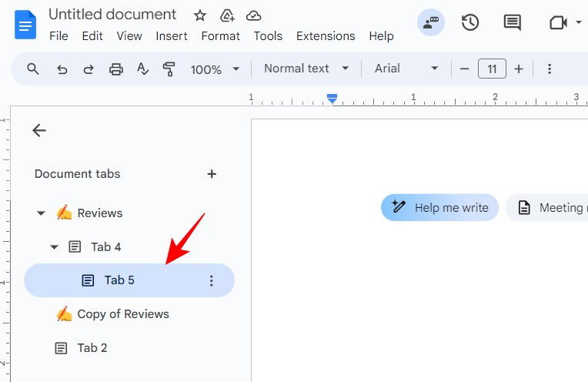This screenshot has width=588, height=382.
Task: Click the search magnifier icon in toolbar
Action: point(33,69)
